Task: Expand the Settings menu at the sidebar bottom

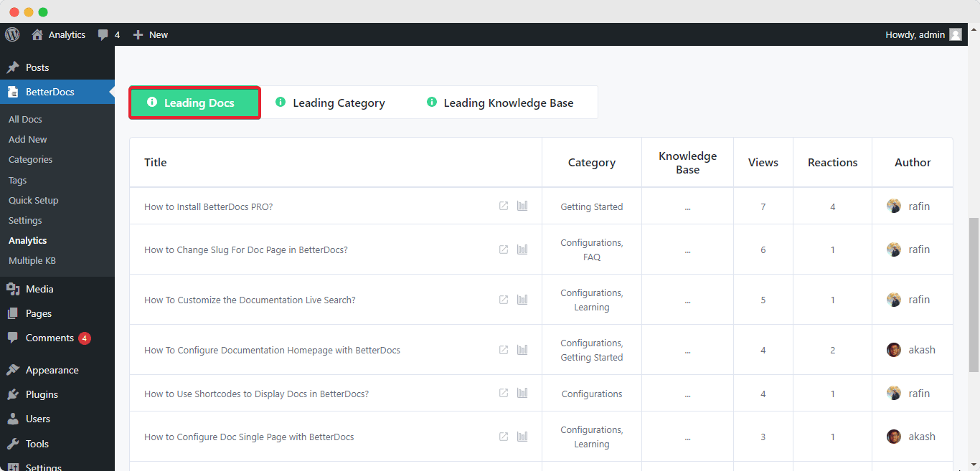Action: (43, 466)
